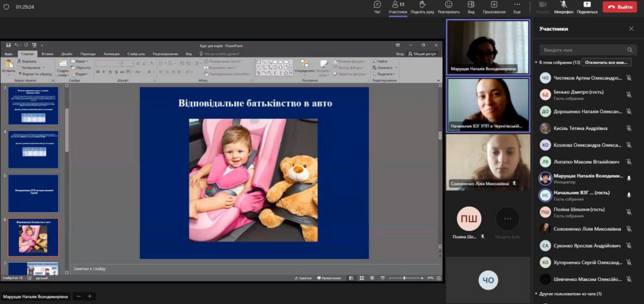Viewport: 644px width, 304px height.
Task: Open the Вид view options
Action: tap(471, 7)
